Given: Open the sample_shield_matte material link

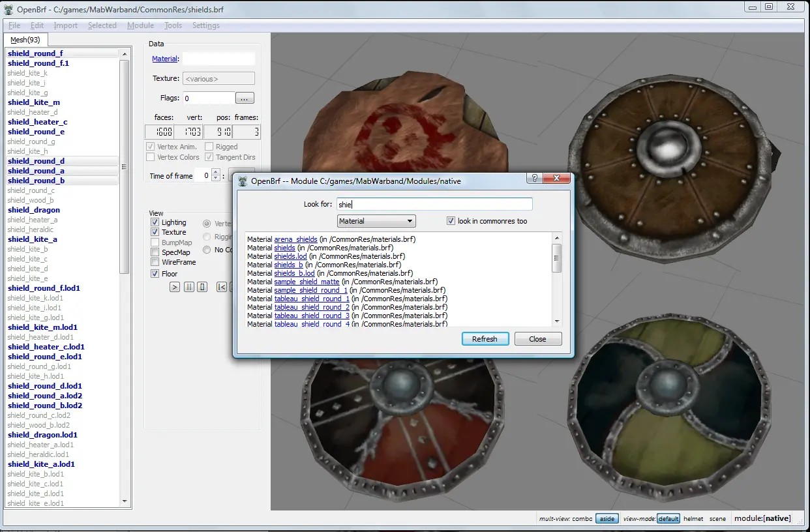Looking at the screenshot, I should [307, 282].
